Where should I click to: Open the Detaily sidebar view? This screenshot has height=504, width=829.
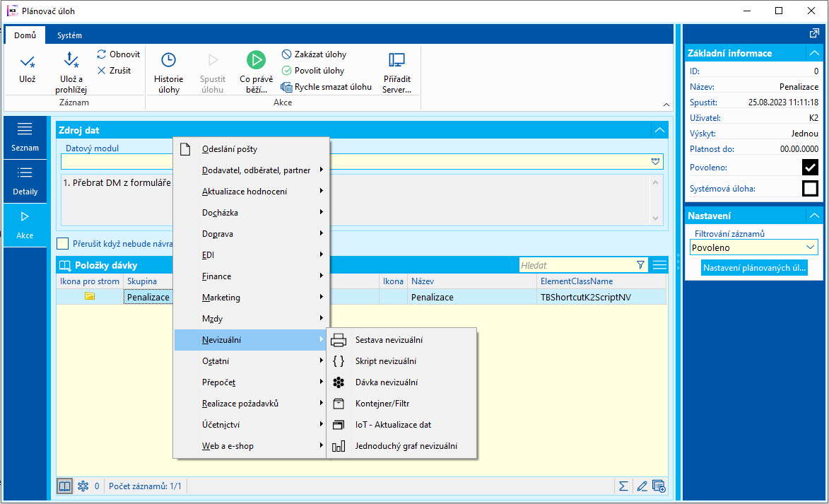tap(25, 182)
